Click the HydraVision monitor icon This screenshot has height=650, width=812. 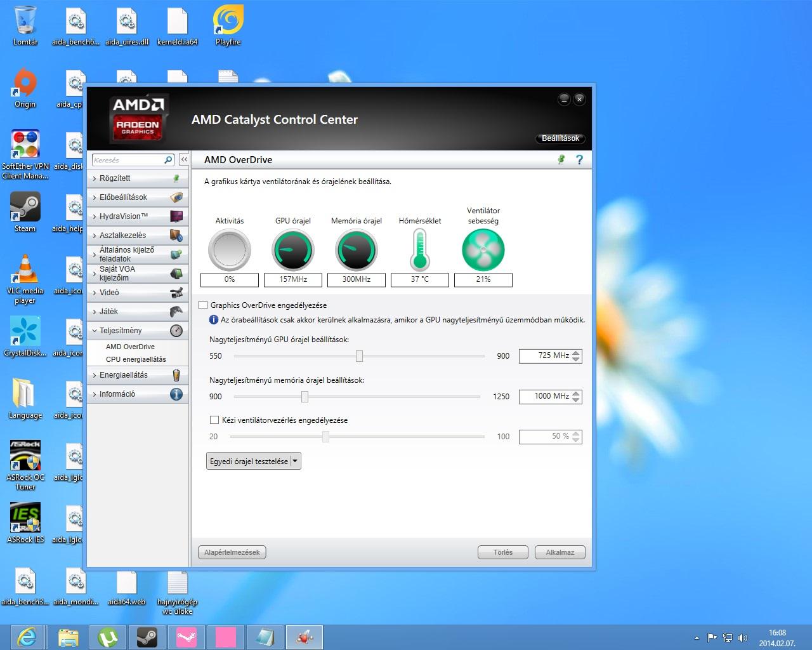pyautogui.click(x=176, y=216)
